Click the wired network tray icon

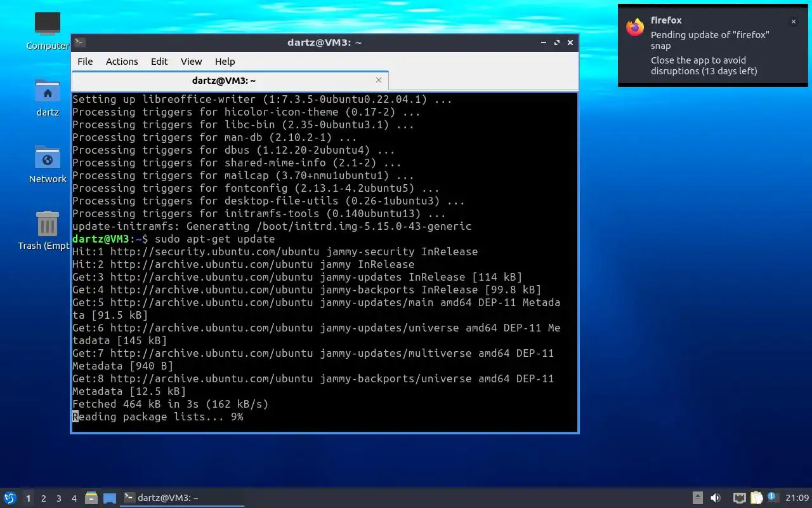739,498
